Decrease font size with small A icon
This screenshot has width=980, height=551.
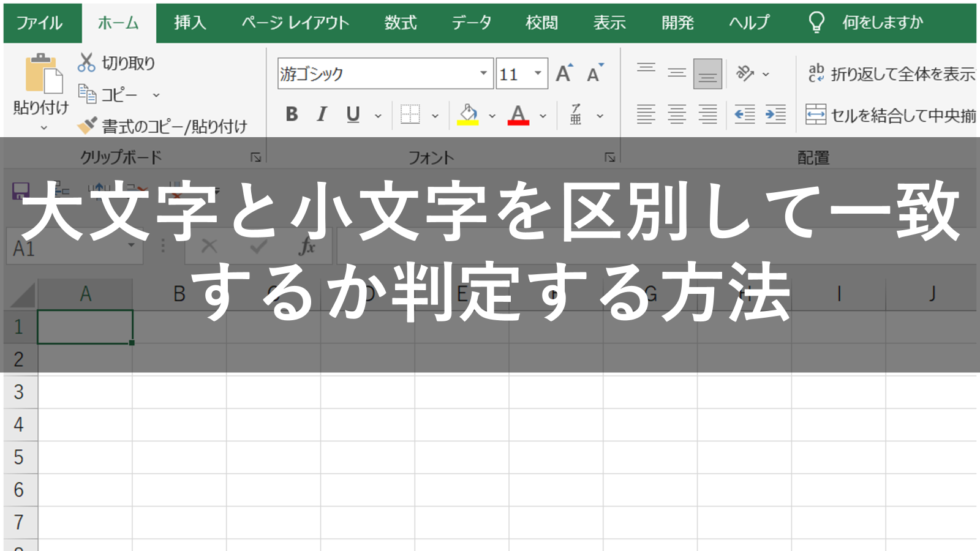[x=595, y=73]
